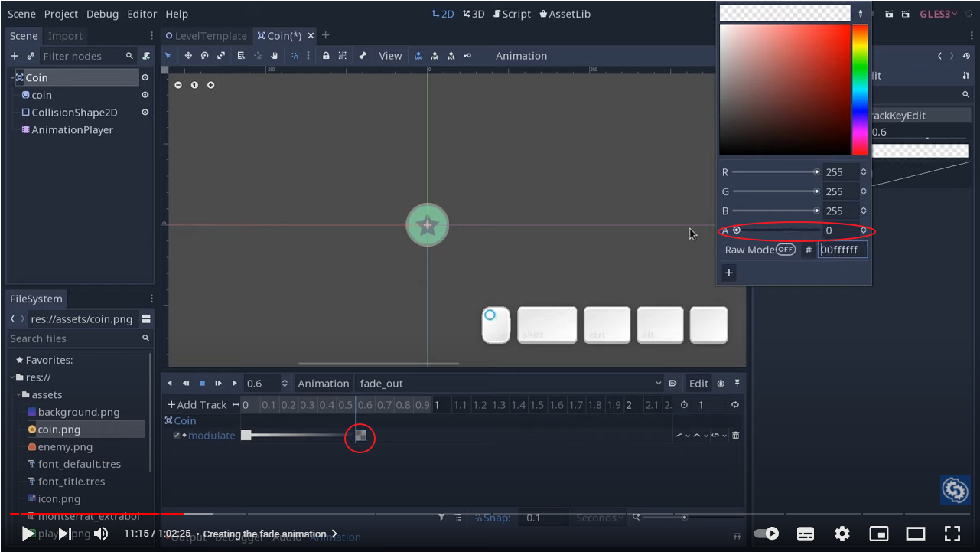
Task: Click the bone skeleton options icon
Action: [363, 56]
